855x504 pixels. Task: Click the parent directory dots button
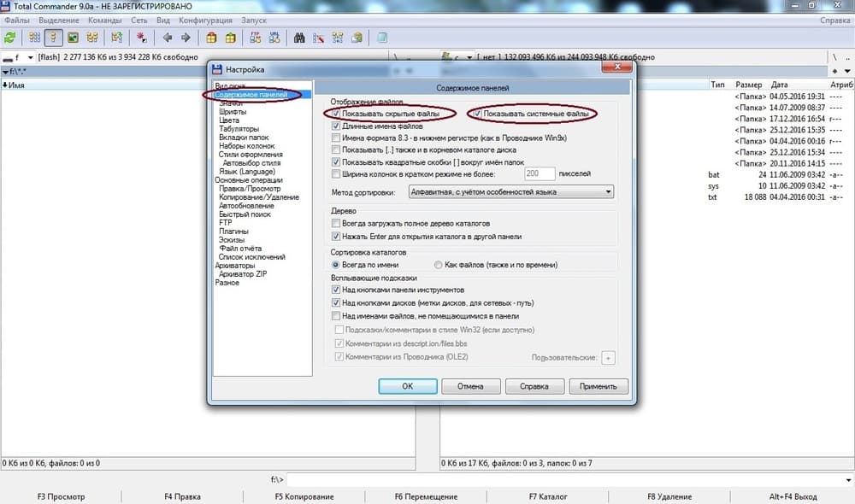point(846,56)
